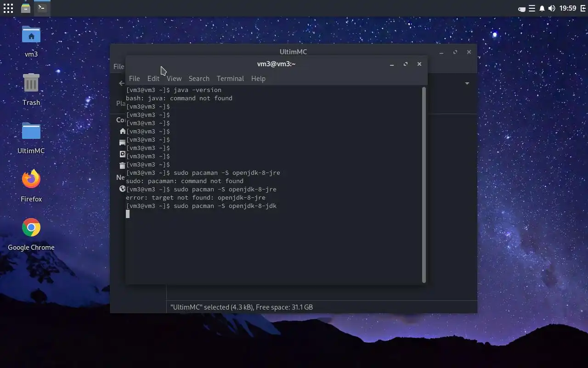Select the vm3 home folder desktop icon
The width and height of the screenshot is (588, 368).
(31, 41)
